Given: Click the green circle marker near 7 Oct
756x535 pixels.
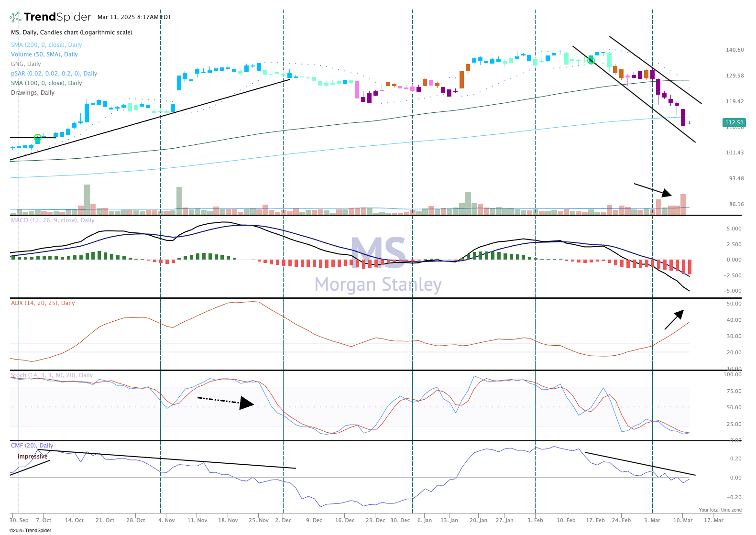Looking at the screenshot, I should [38, 138].
